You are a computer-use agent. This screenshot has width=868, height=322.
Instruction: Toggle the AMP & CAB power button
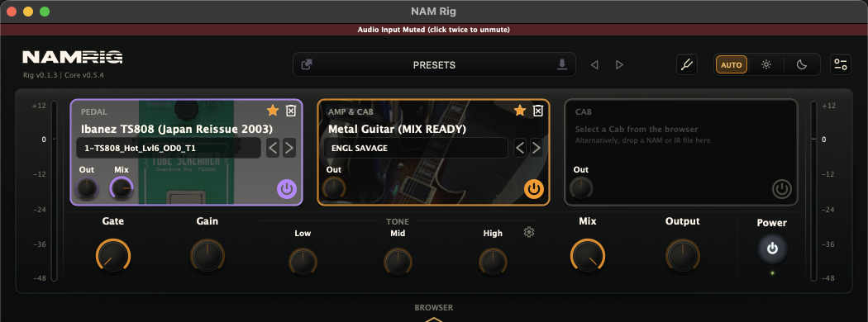534,189
